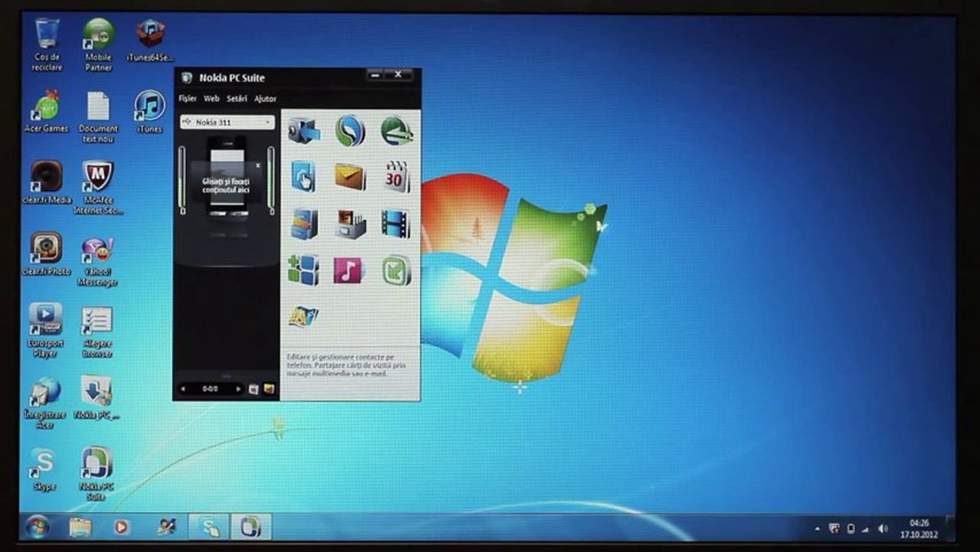Open the Messages envelope icon
Image resolution: width=980 pixels, height=552 pixels.
pyautogui.click(x=350, y=177)
